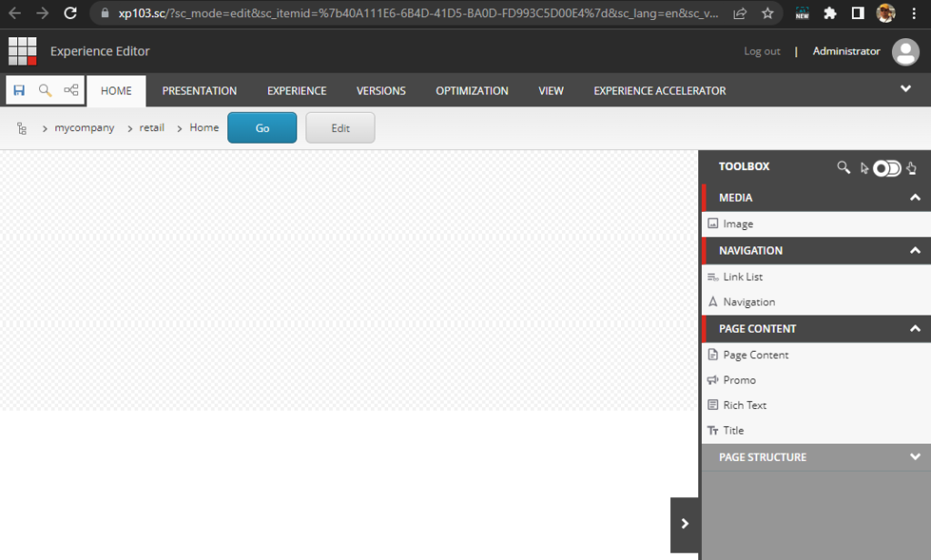Toggle the Toolbox drag mode switch
Image resolution: width=931 pixels, height=560 pixels.
click(887, 169)
